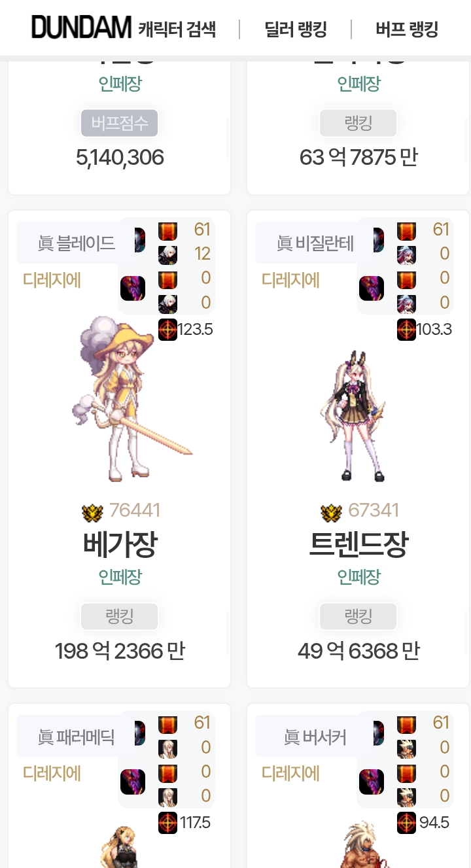Click the DUNDAM logo

pos(82,28)
